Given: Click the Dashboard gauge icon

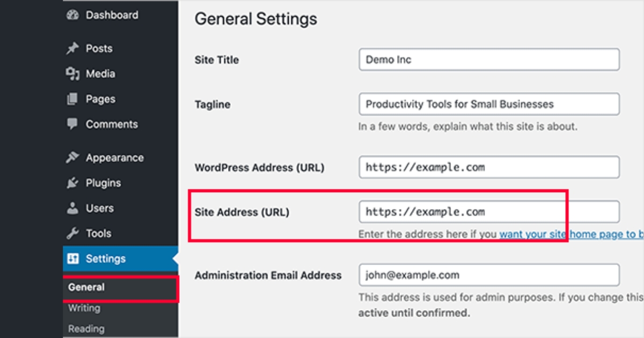Looking at the screenshot, I should 72,16.
